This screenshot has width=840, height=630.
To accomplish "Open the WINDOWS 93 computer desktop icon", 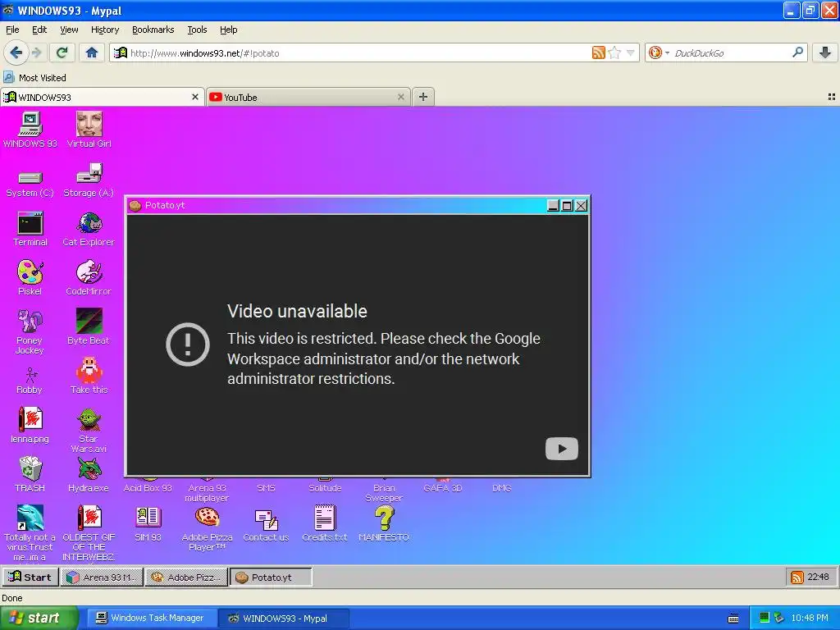I will click(x=30, y=129).
